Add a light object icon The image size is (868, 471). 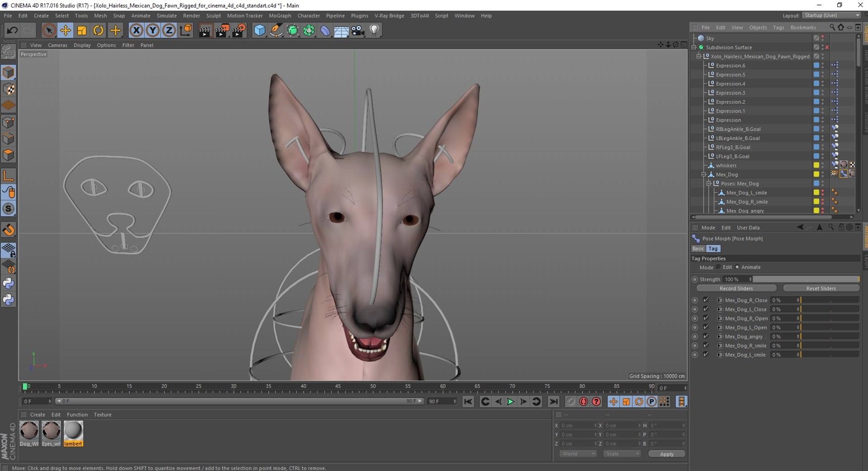point(374,30)
